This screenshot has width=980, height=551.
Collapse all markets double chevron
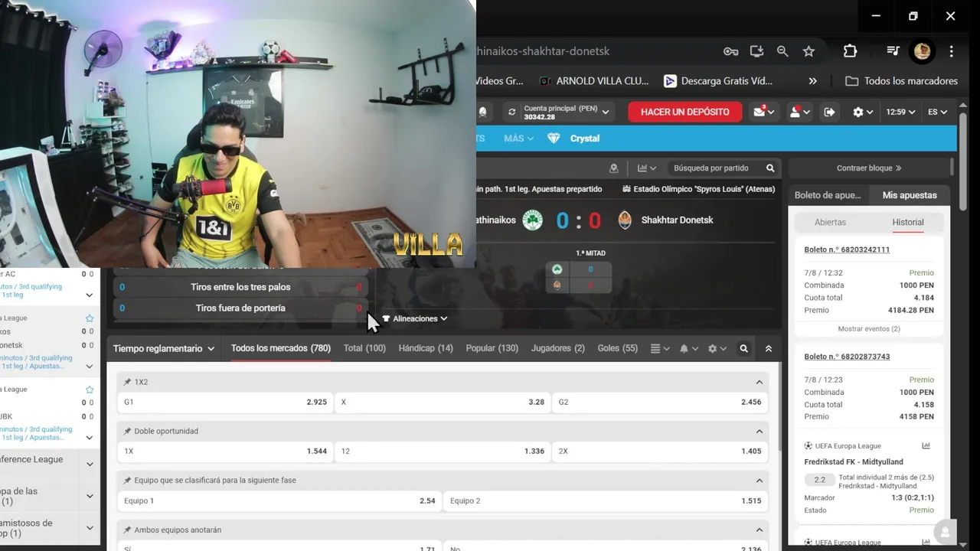click(x=768, y=348)
